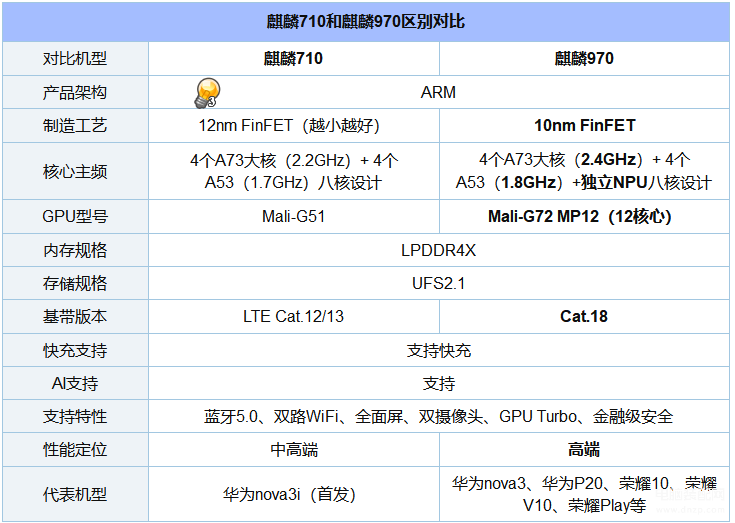Image resolution: width=735 pixels, height=523 pixels.
Task: Click the 中高端 positioning cell
Action: click(294, 450)
